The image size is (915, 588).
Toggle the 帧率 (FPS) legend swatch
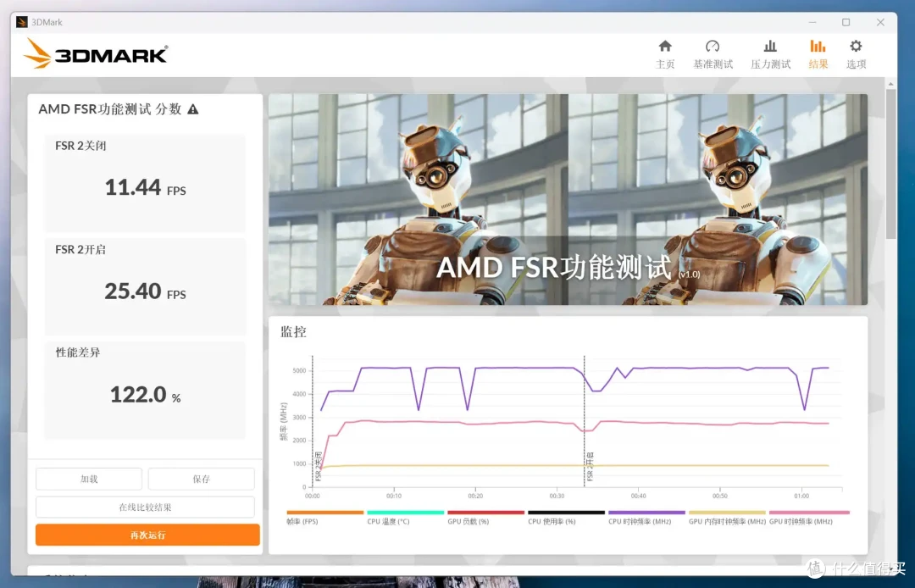click(x=325, y=513)
